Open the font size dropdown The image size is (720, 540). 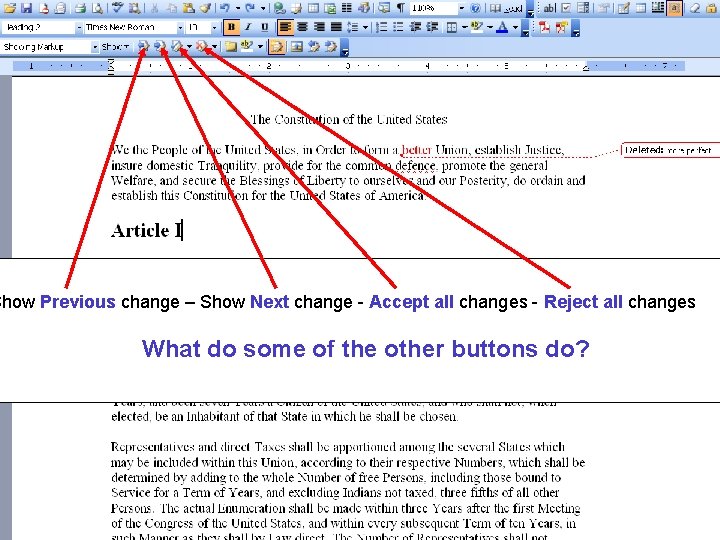[x=214, y=28]
